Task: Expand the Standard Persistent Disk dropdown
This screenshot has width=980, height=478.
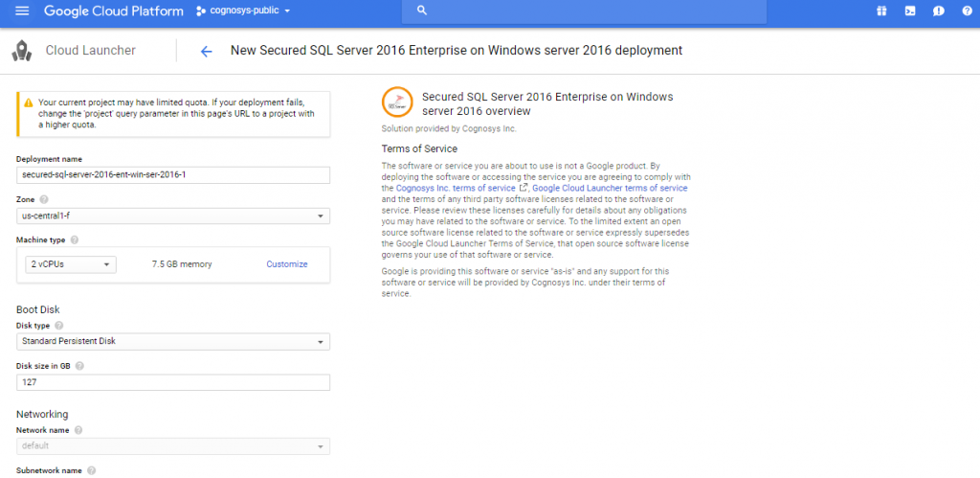Action: 173,341
